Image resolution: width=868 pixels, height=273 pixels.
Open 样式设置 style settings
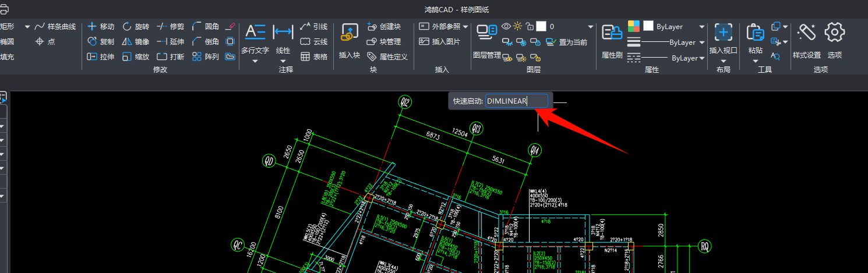click(x=806, y=41)
